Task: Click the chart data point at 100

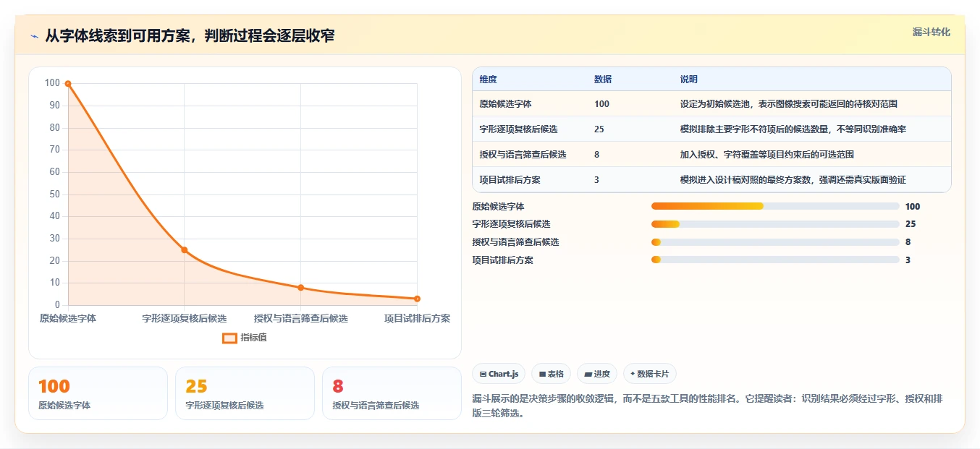Action: (68, 84)
